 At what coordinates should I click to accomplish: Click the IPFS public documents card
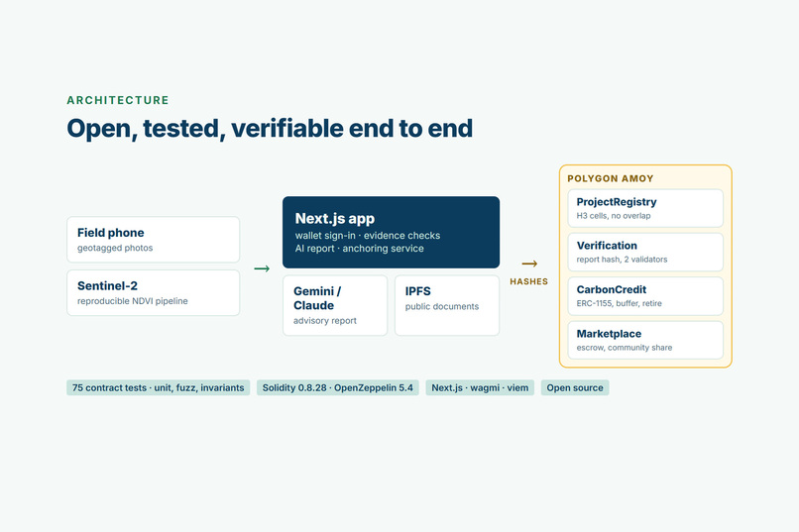[447, 305]
